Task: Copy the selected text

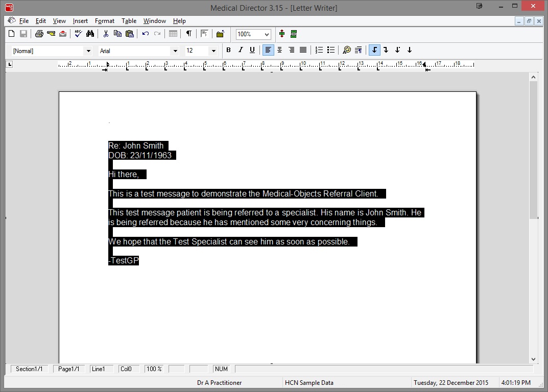Action: pos(118,34)
